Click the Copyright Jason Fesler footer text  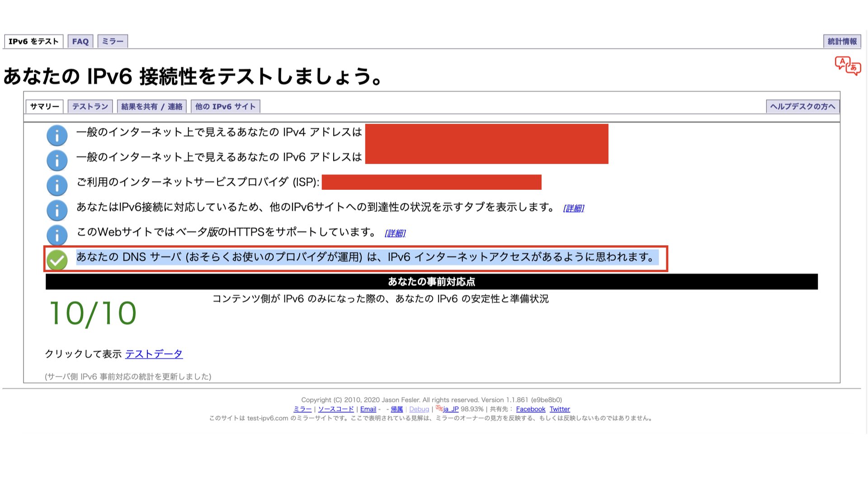(432, 400)
